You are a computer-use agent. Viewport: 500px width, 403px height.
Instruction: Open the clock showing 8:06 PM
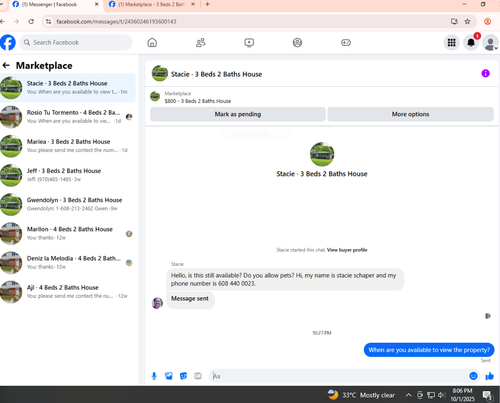pyautogui.click(x=462, y=395)
